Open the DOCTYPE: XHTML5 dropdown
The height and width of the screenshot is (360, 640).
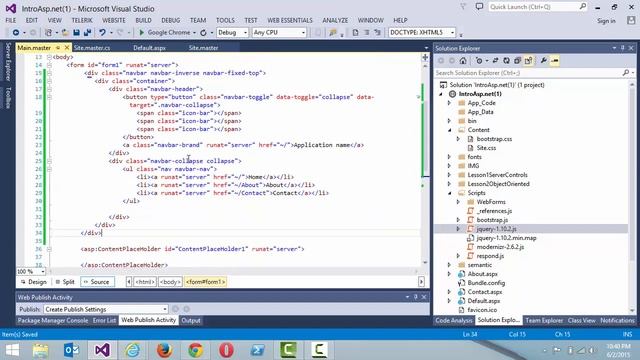click(x=452, y=32)
